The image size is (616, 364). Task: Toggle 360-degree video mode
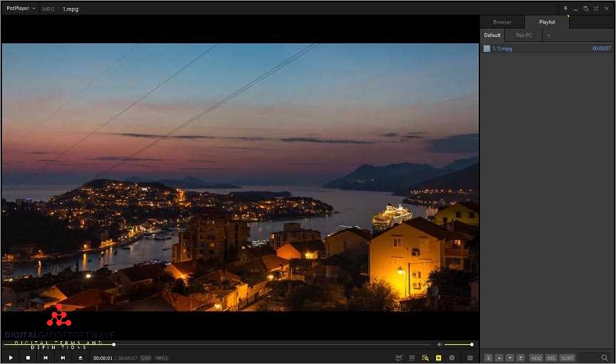pos(399,358)
